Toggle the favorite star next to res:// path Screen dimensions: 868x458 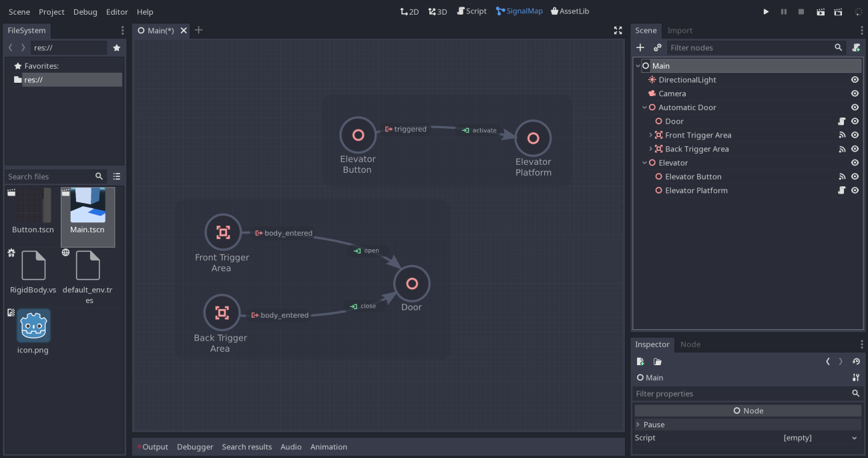116,47
